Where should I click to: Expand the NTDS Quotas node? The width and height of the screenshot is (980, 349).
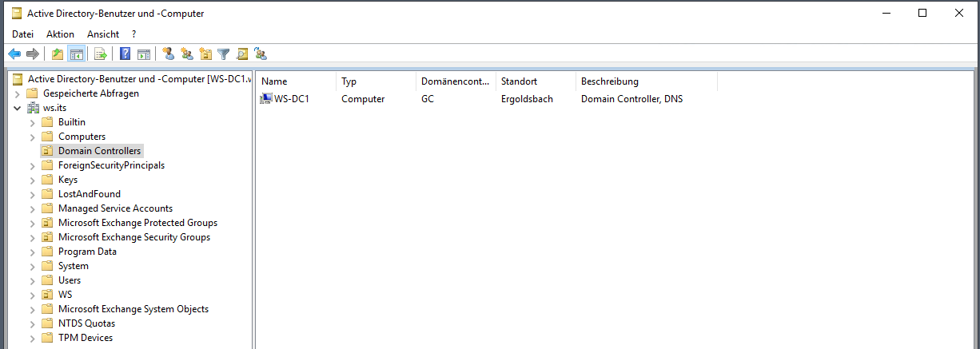pos(32,323)
